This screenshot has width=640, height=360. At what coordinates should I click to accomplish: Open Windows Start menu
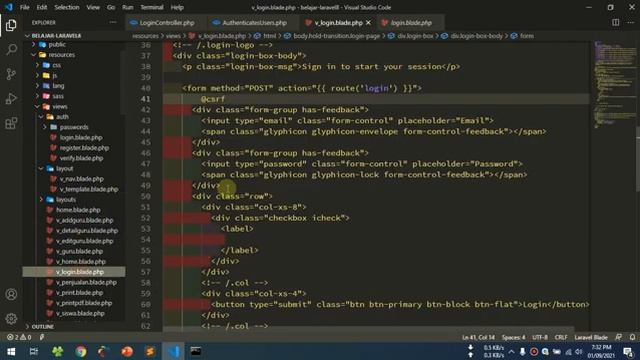coord(11,351)
